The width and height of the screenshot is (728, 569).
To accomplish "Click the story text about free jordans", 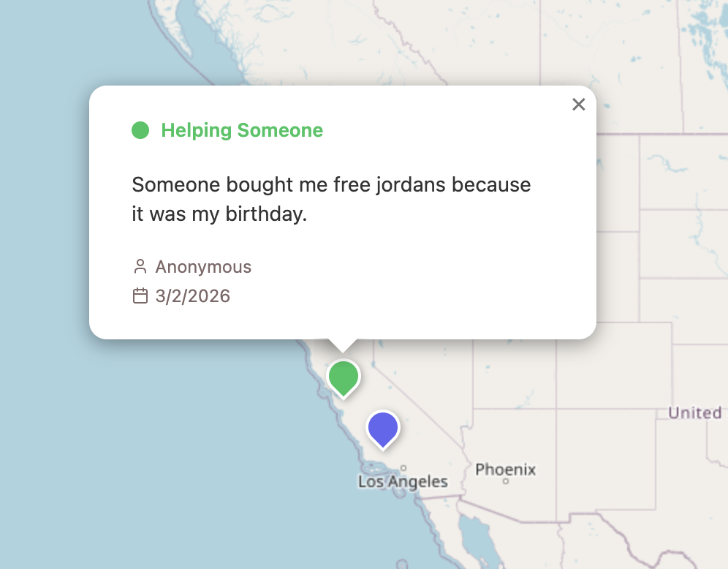I will [330, 199].
